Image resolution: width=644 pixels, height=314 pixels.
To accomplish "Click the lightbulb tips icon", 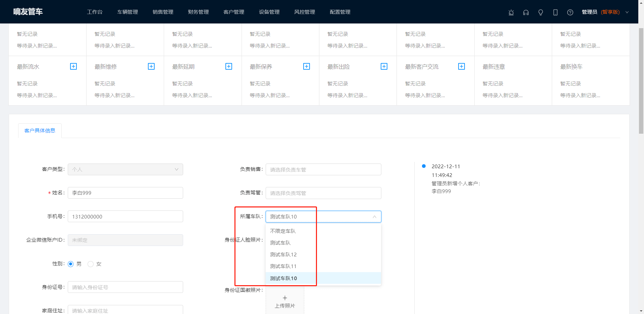I will [540, 12].
